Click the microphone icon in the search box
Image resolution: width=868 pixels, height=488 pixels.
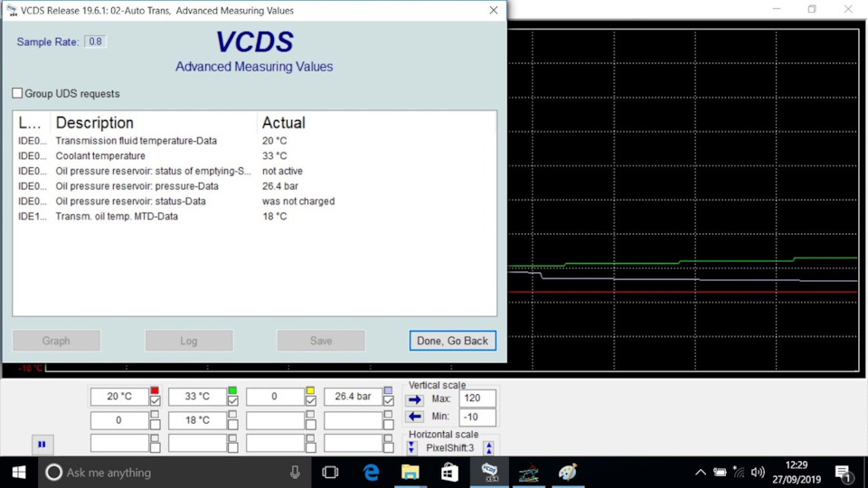(295, 473)
